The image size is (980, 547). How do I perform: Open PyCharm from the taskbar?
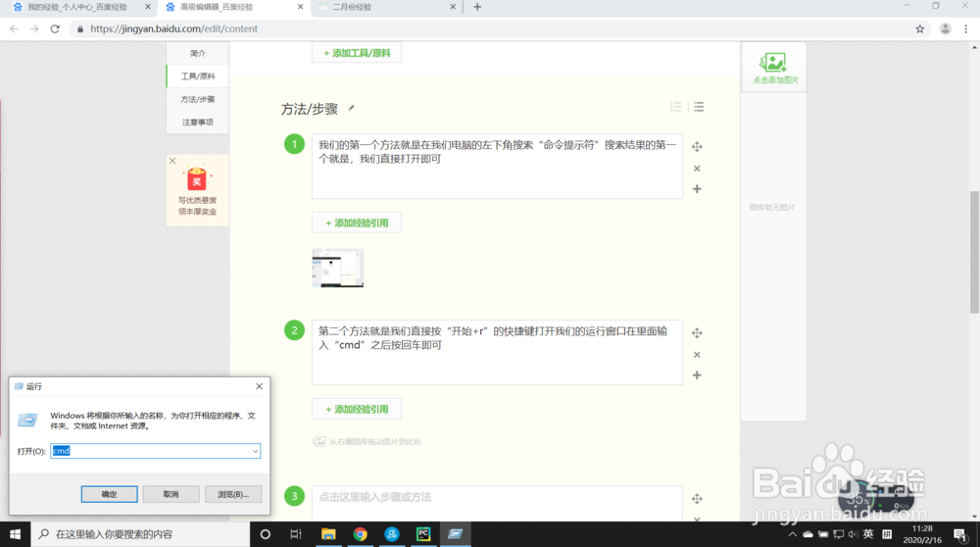point(423,534)
